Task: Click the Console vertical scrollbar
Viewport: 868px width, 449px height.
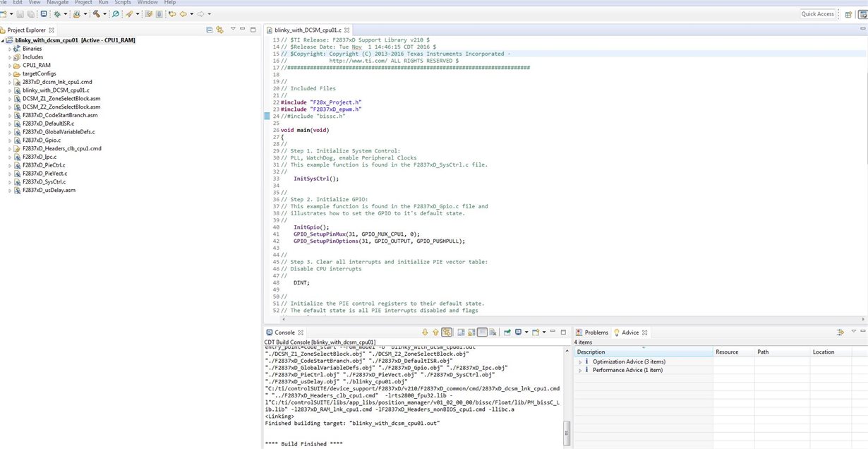Action: pos(566,395)
